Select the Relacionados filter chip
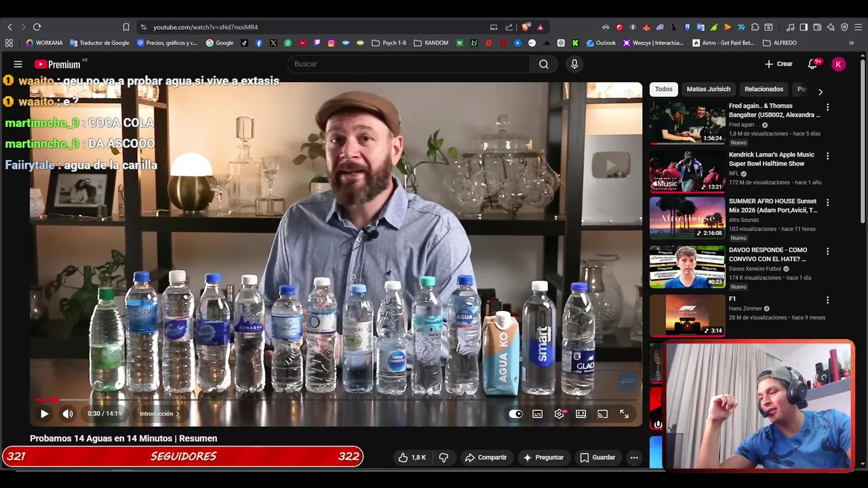Image resolution: width=868 pixels, height=488 pixels. pos(764,89)
